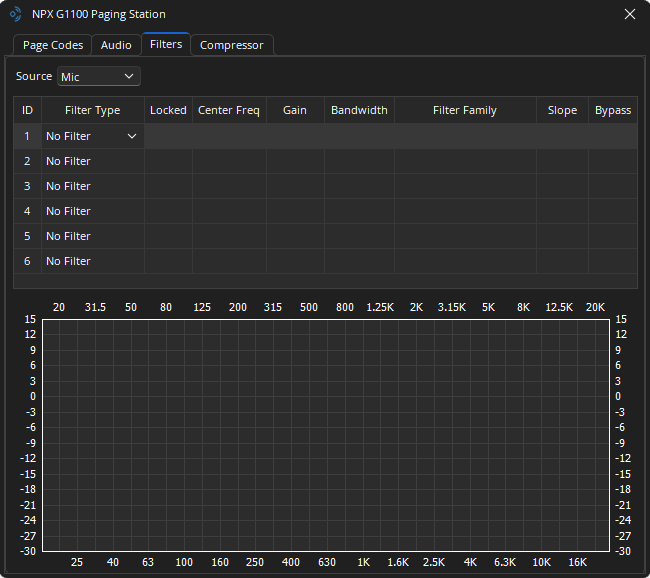This screenshot has height=578, width=650.
Task: Click the Bandwidth column header
Action: tap(359, 110)
